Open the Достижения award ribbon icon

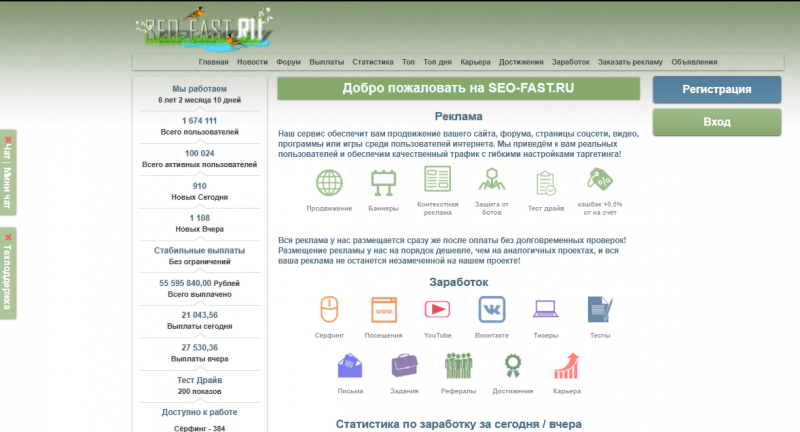pyautogui.click(x=513, y=366)
